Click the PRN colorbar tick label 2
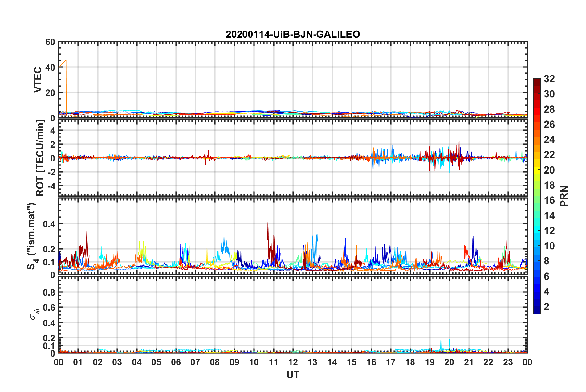The width and height of the screenshot is (586, 392). [x=547, y=307]
